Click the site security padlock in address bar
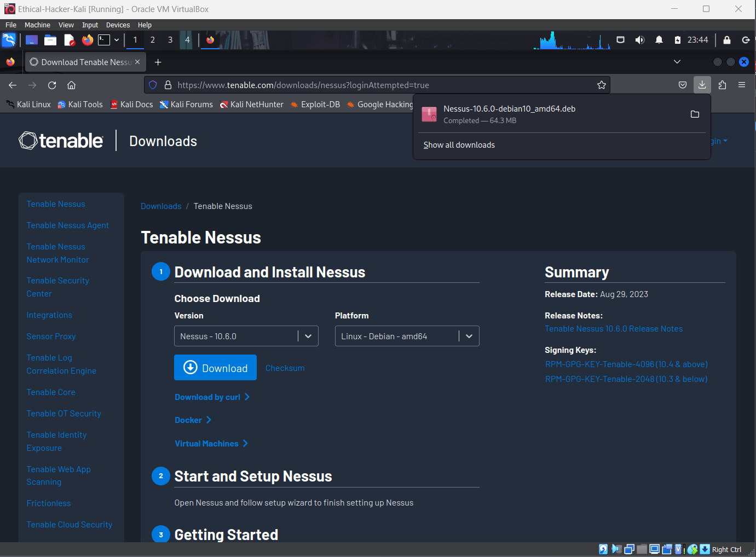The image size is (756, 557). (168, 85)
